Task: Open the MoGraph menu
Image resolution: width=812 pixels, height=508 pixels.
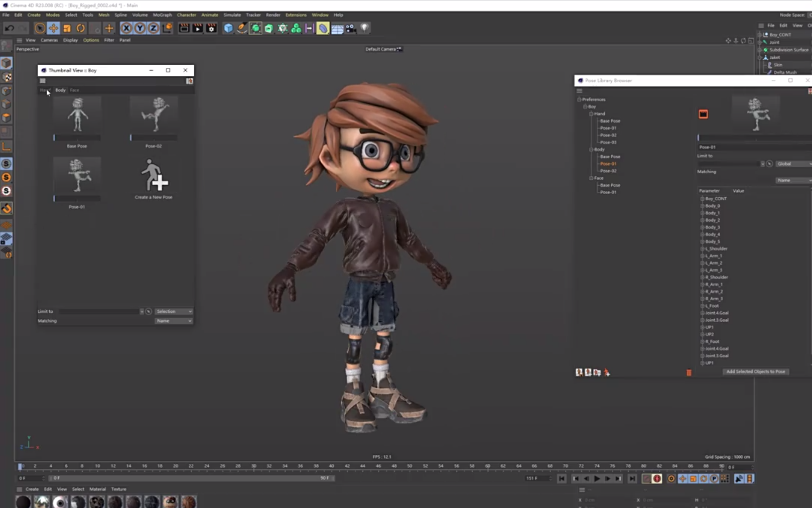Action: click(162, 15)
